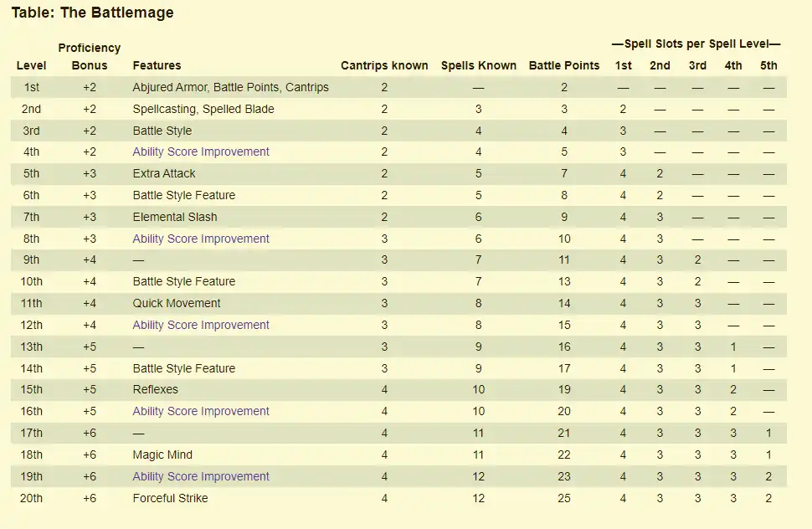Click the Spell Slots per Spell Level heading
Screen dimensions: 812x529
click(x=696, y=44)
